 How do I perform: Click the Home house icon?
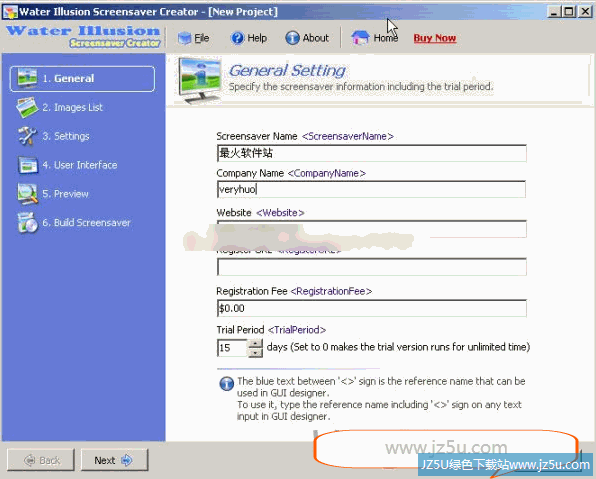coord(360,38)
